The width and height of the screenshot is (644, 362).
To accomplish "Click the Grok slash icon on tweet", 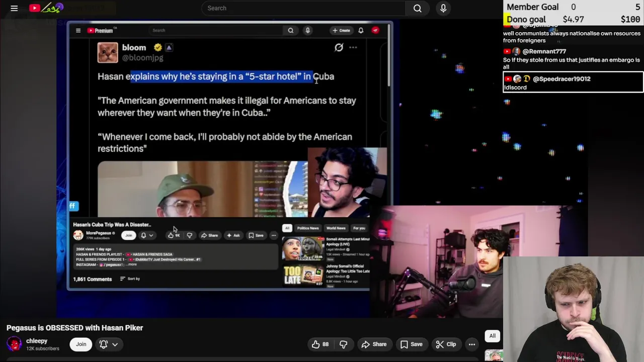I will 339,47.
